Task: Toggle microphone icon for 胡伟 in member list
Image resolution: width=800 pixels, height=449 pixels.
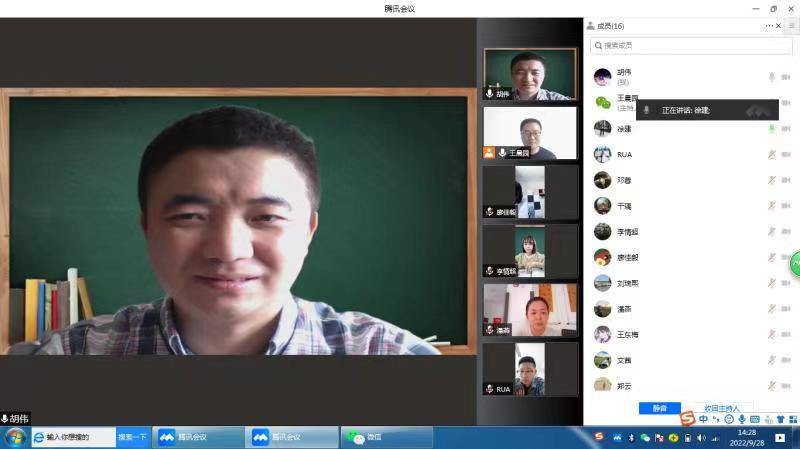Action: 771,77
